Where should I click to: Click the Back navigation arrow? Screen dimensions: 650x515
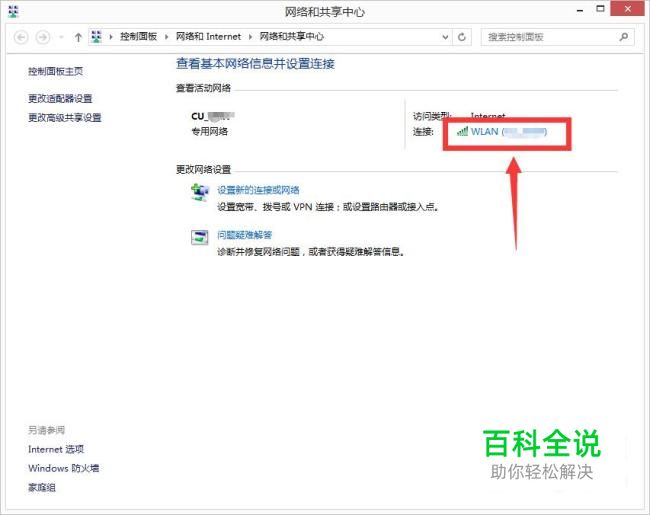click(x=21, y=37)
